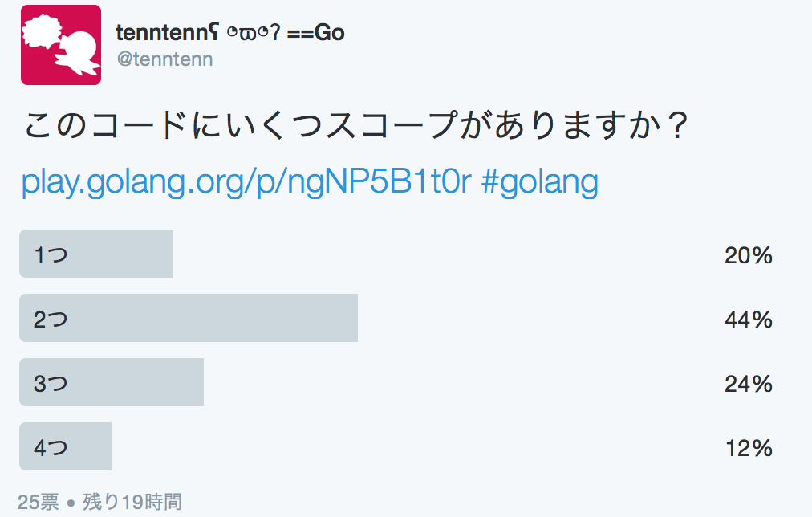Select the 2つ poll progress bar
Screen dimensions: 812x517
tap(189, 318)
